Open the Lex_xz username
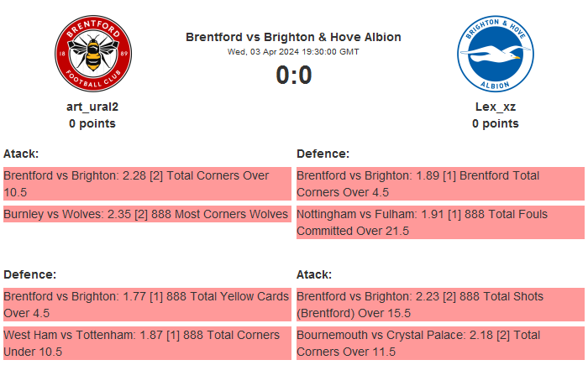The height and width of the screenshot is (386, 588). click(x=495, y=107)
